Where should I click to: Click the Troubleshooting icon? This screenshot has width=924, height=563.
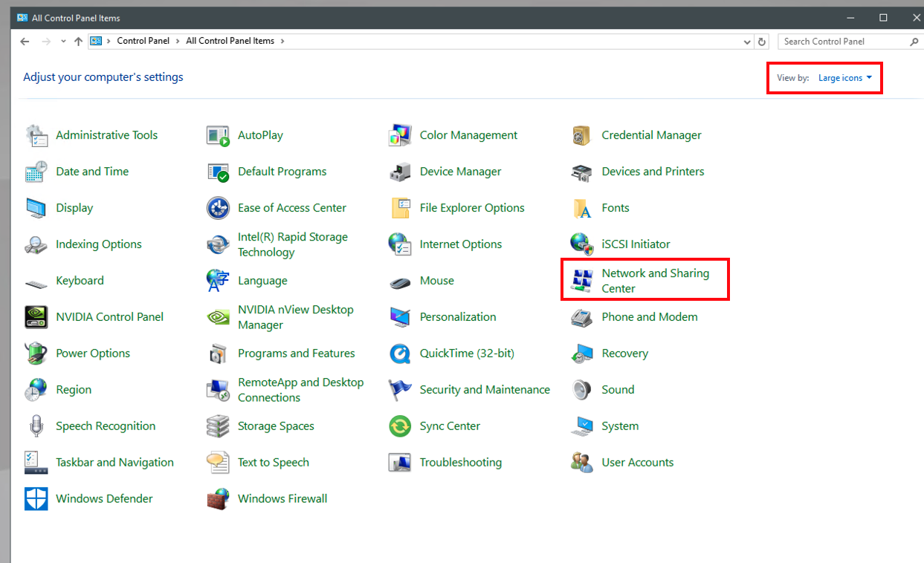click(x=400, y=463)
